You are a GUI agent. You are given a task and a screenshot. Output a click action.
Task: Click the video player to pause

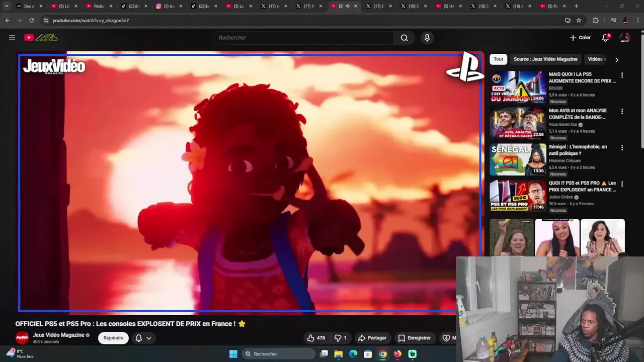click(251, 183)
